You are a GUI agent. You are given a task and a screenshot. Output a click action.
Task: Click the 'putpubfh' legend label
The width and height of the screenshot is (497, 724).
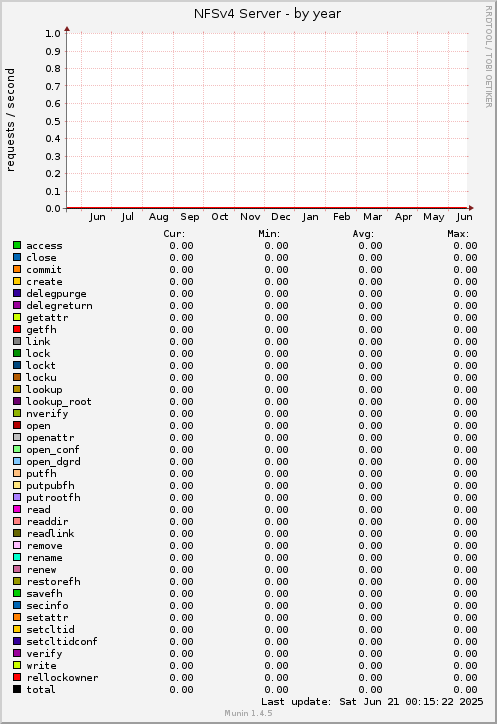click(x=50, y=486)
